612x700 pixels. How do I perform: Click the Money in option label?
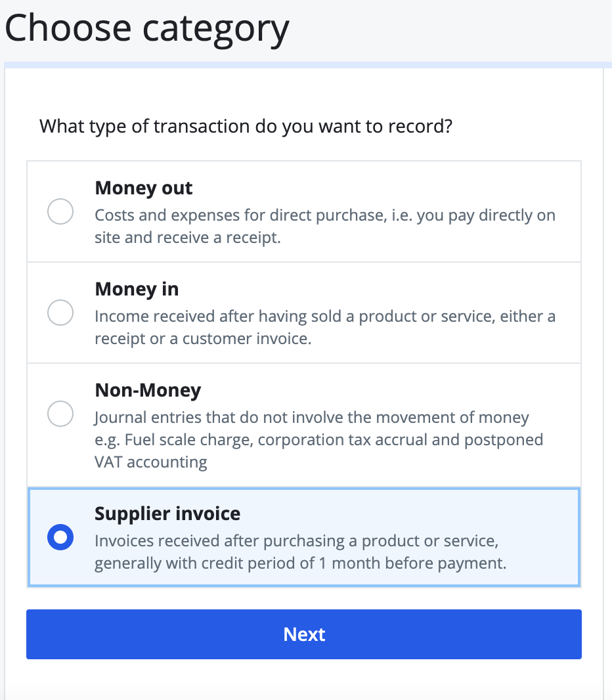(137, 289)
